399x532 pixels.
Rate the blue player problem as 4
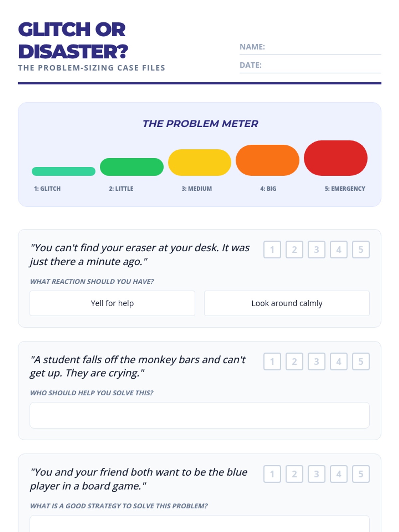pyautogui.click(x=338, y=474)
